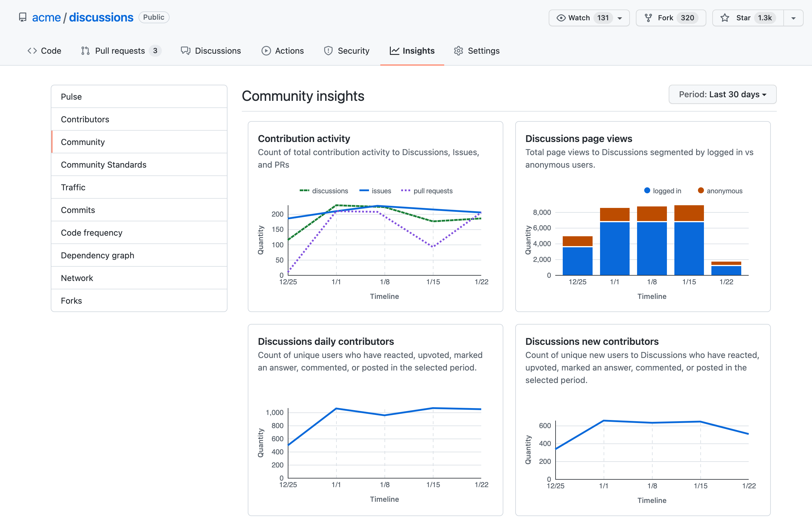This screenshot has width=812, height=528.
Task: Select Community in the sidebar
Action: tap(139, 142)
